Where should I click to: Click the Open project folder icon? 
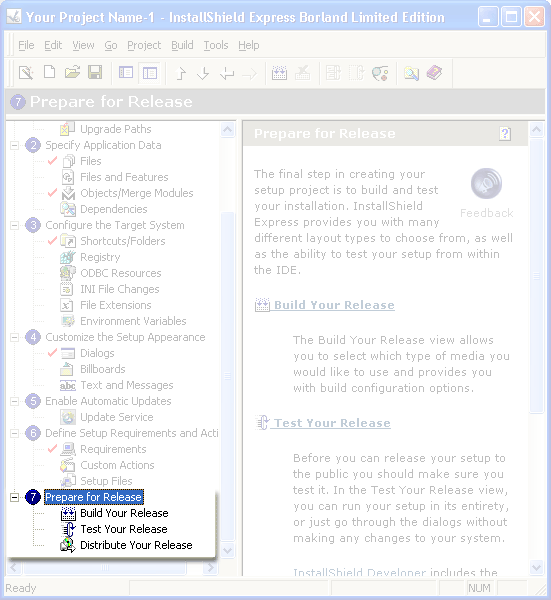[72, 72]
